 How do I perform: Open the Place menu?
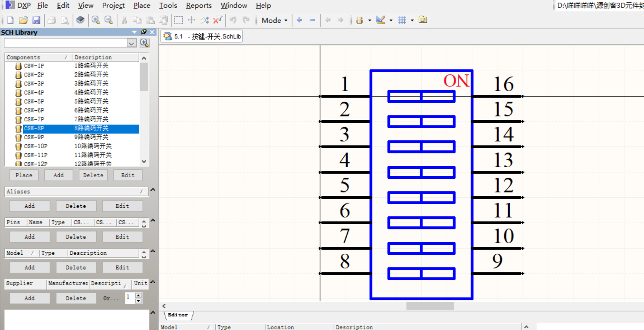(x=142, y=6)
